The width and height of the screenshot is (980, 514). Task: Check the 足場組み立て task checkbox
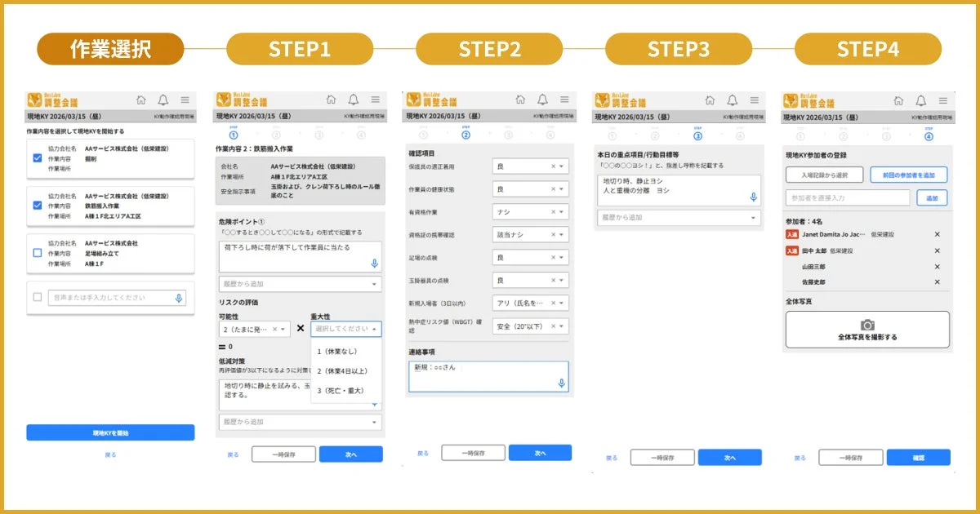coord(37,250)
